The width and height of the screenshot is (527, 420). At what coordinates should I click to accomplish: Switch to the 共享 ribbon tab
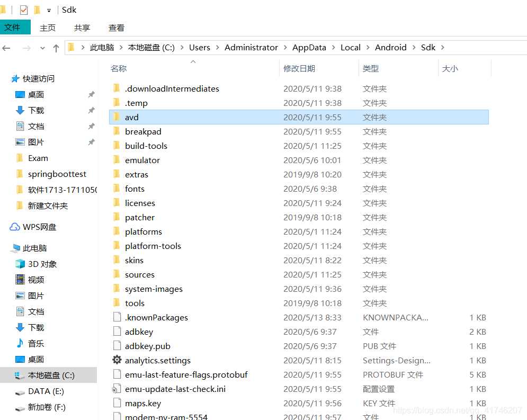[x=82, y=28]
